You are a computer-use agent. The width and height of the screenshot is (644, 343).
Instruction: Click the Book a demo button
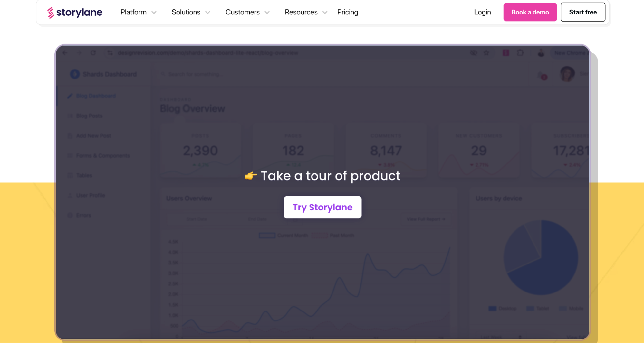click(530, 12)
